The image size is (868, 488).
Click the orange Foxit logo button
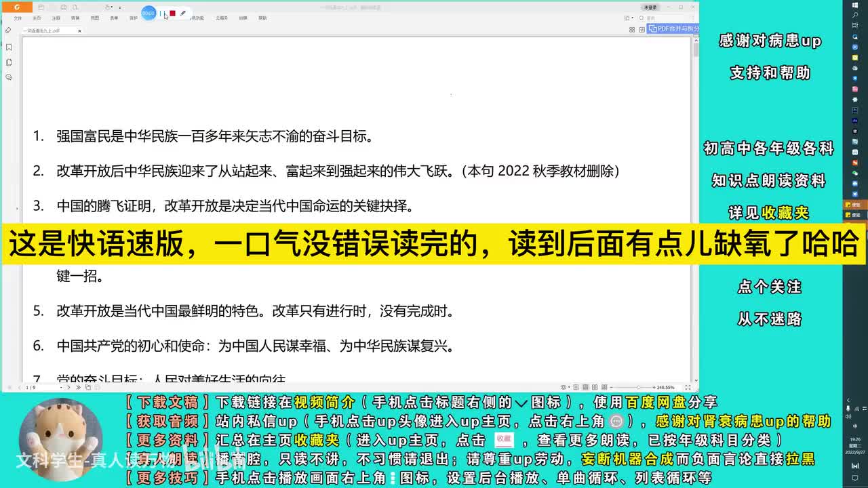point(16,7)
